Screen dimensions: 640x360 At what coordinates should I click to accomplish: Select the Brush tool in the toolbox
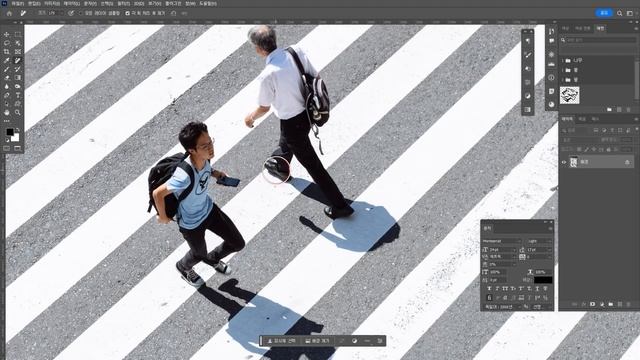(7, 69)
